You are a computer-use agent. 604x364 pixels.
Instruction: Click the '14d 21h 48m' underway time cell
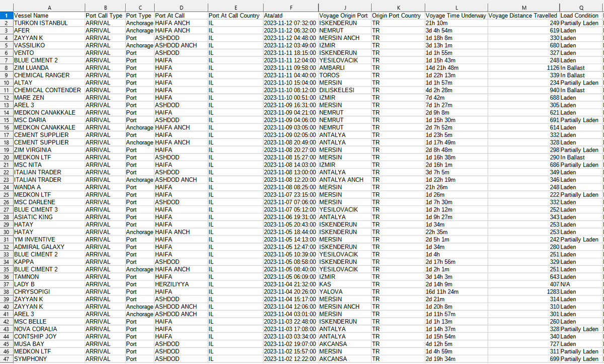(456, 68)
